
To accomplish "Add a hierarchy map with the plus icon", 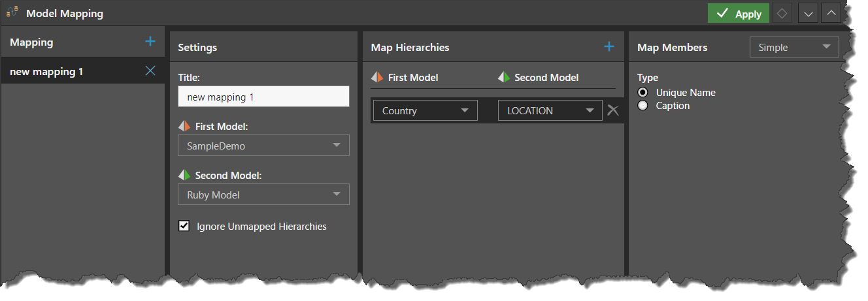I will [609, 47].
